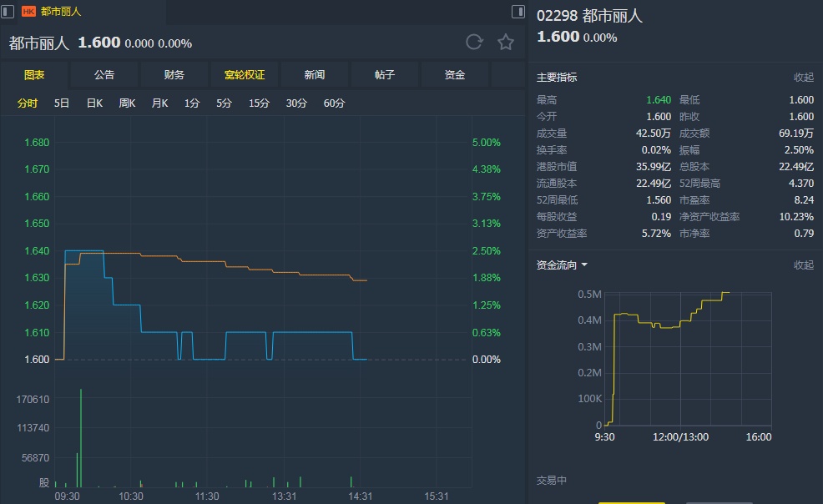823x504 pixels.
Task: Click the 最高 value 1.640
Action: point(659,99)
